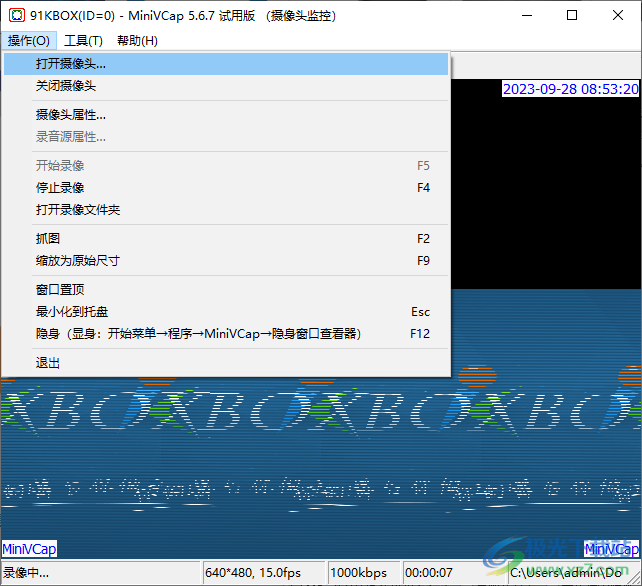Open the 操作(O) menu

point(29,41)
